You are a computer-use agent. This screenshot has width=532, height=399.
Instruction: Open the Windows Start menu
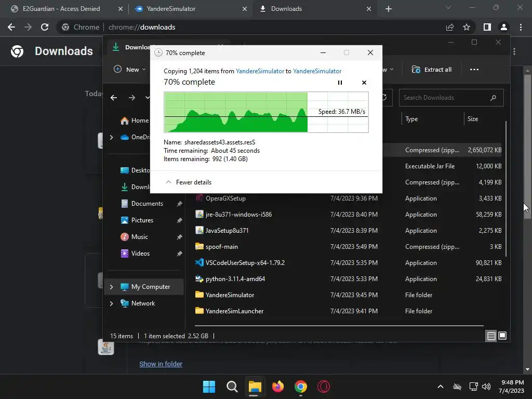209,387
